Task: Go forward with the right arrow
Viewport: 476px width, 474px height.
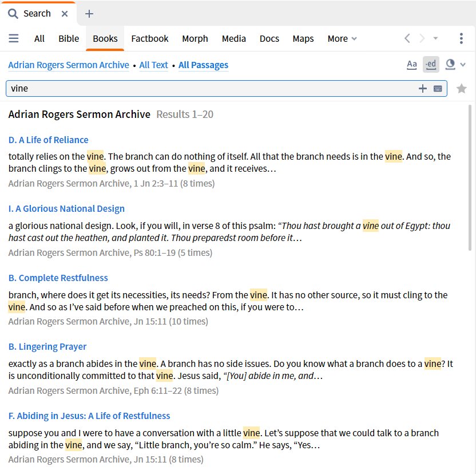Action: tap(422, 38)
